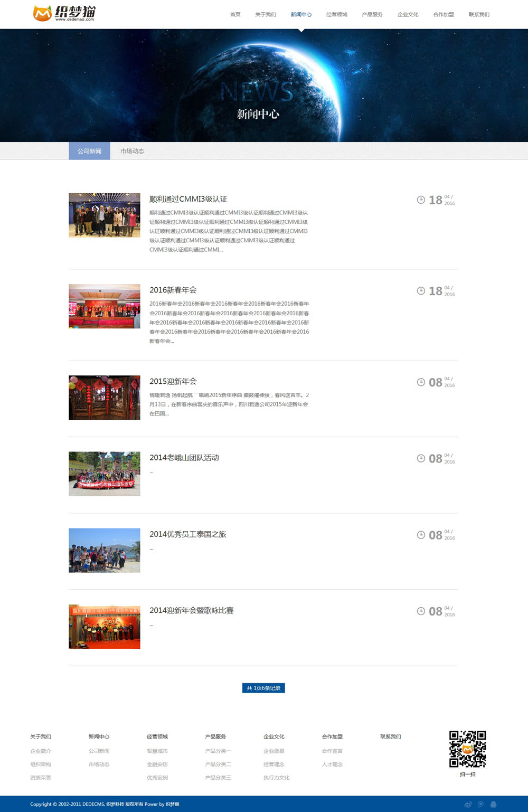Click the 2014老峨山团队活动 thumbnail image
Screen dimensions: 528x812
click(105, 474)
